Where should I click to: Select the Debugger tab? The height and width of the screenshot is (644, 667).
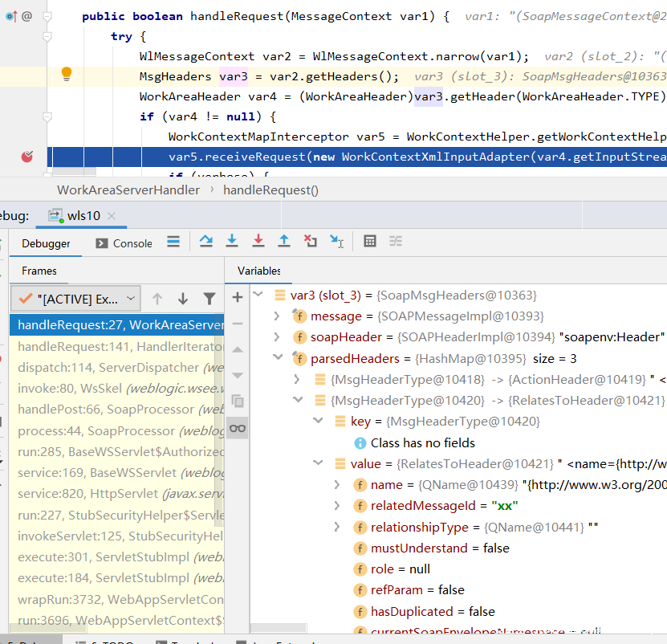46,243
